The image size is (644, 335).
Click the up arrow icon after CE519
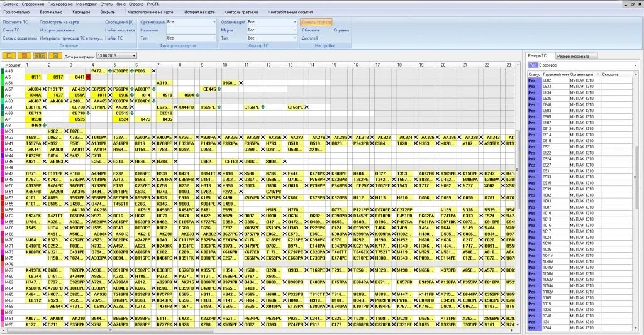tap(131, 113)
